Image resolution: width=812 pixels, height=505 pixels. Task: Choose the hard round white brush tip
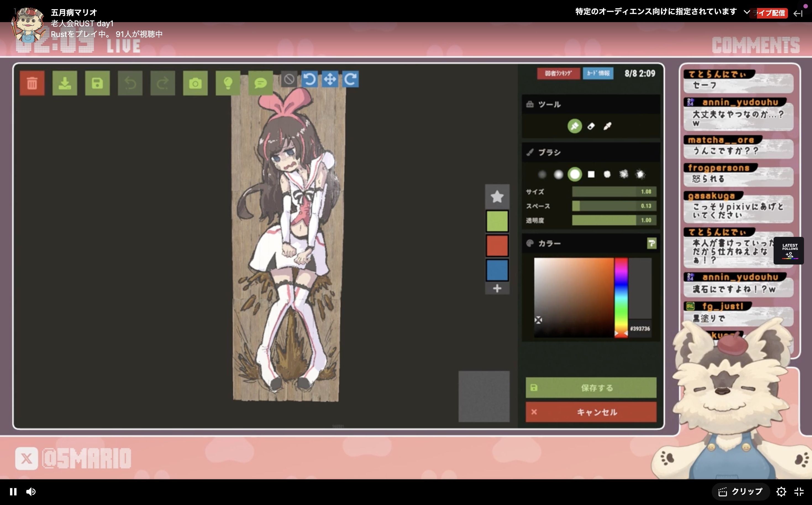[575, 174]
